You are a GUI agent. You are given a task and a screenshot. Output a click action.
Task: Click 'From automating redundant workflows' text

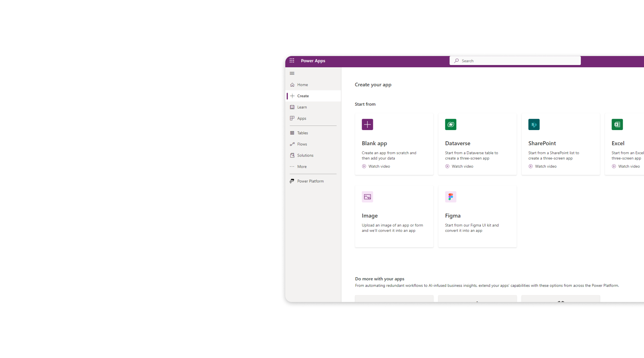click(487, 286)
